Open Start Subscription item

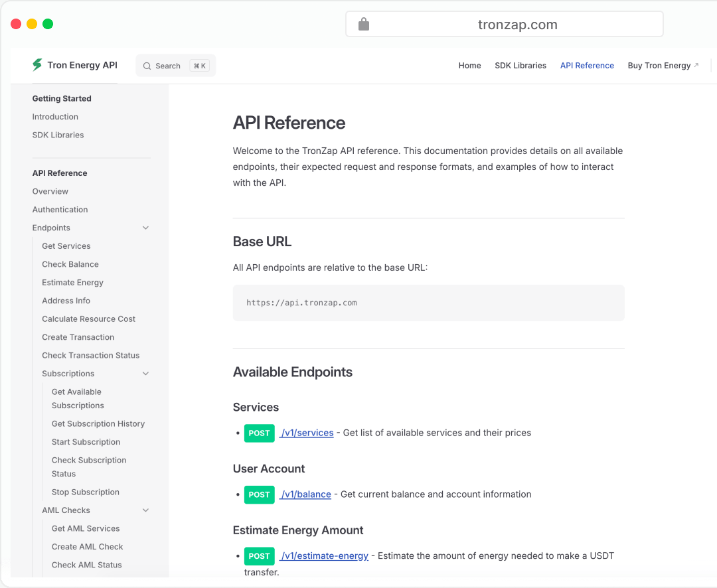[x=86, y=442]
